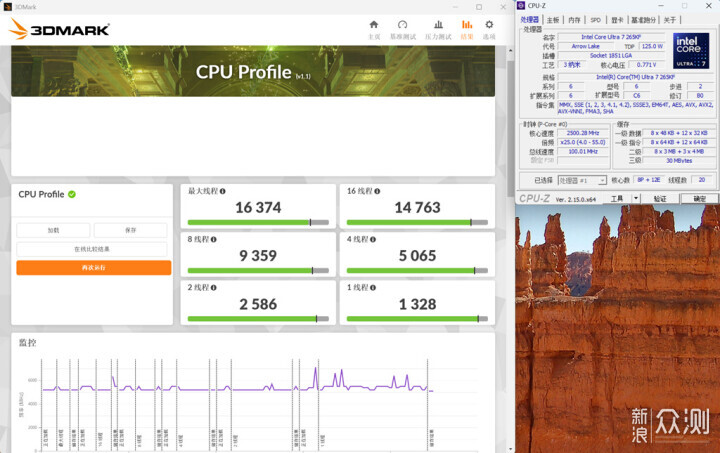720x453 pixels.
Task: Click the orange 再次运行 button
Action: (94, 268)
